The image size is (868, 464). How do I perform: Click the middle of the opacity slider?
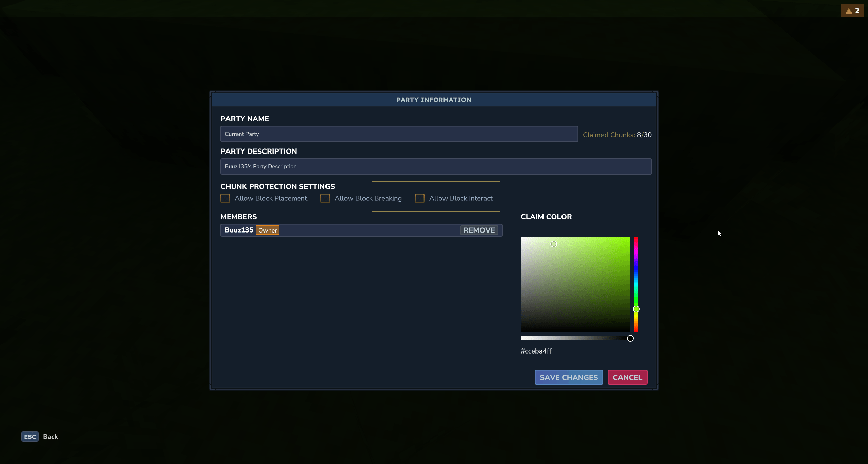[575, 338]
